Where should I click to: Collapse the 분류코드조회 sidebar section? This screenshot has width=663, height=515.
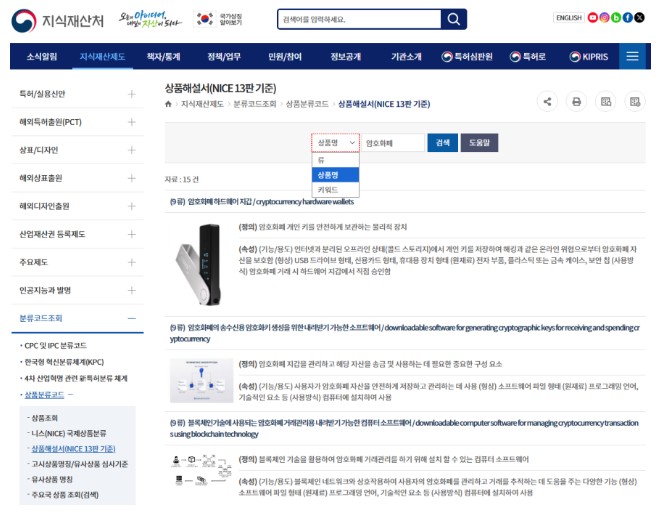(132, 318)
